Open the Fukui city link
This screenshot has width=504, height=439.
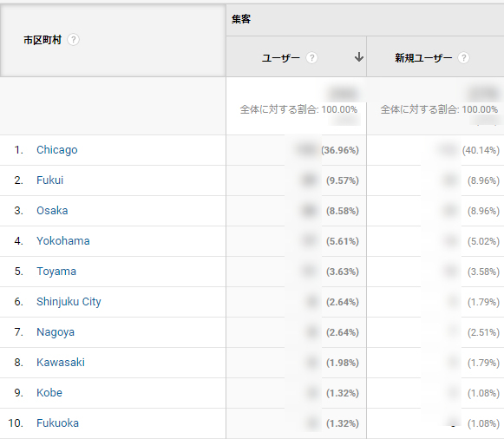49,180
